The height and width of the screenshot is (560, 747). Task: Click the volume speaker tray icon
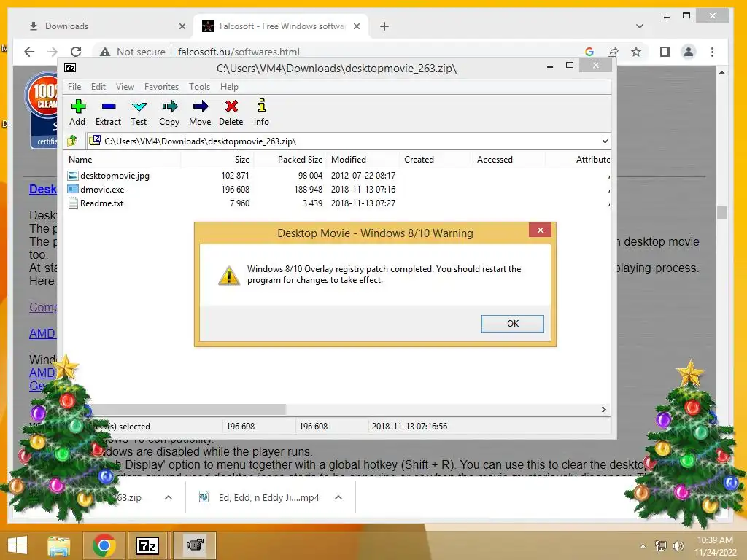pyautogui.click(x=678, y=545)
